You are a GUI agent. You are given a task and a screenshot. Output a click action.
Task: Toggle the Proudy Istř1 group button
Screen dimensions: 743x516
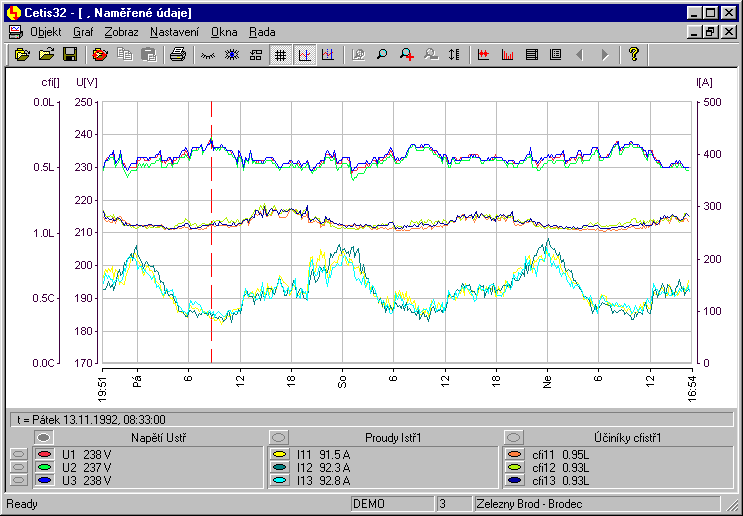click(x=279, y=437)
